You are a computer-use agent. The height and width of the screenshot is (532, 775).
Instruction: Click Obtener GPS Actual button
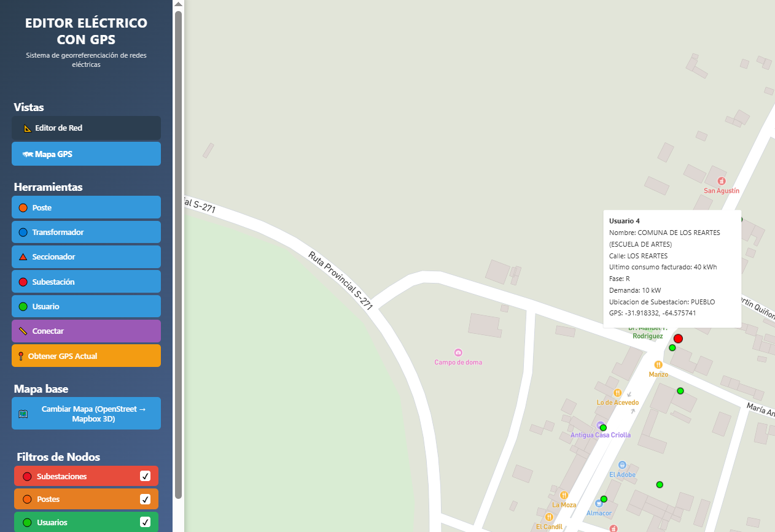pyautogui.click(x=86, y=355)
